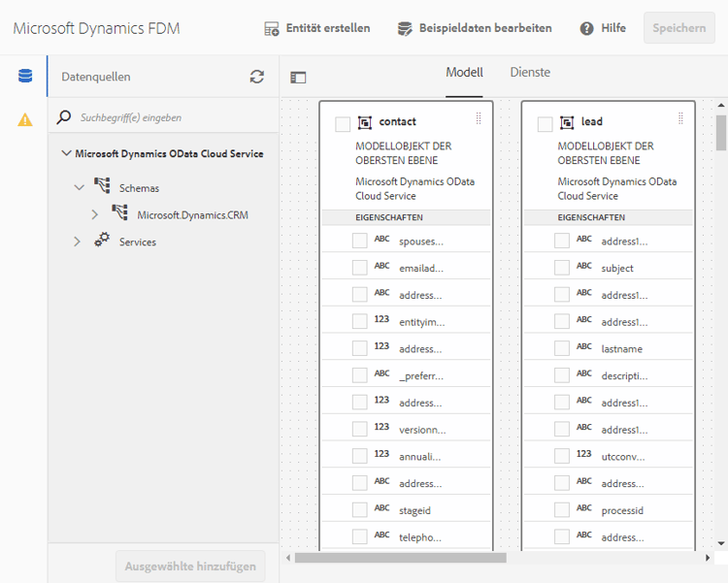Viewport: 728px width, 583px height.
Task: Expand the Services tree node
Action: (x=77, y=242)
